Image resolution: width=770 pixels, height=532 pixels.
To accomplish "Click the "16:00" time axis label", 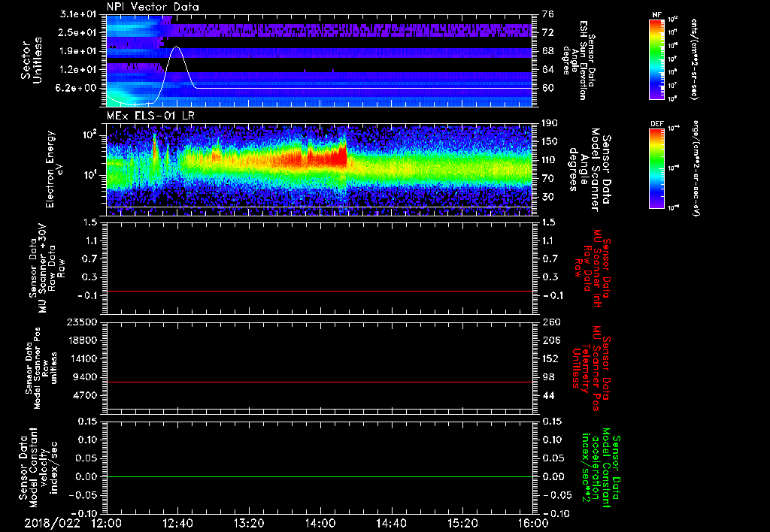I will click(x=533, y=523).
